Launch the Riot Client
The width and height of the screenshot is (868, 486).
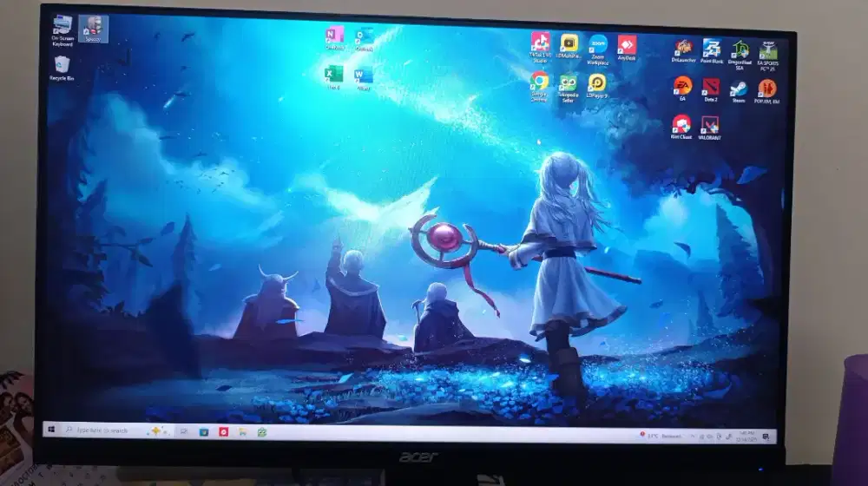click(681, 128)
